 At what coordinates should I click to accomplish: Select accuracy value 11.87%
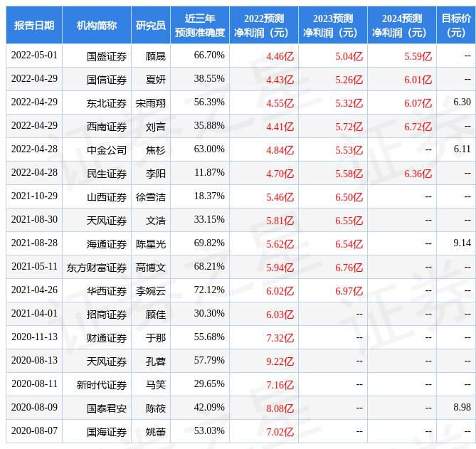209,172
